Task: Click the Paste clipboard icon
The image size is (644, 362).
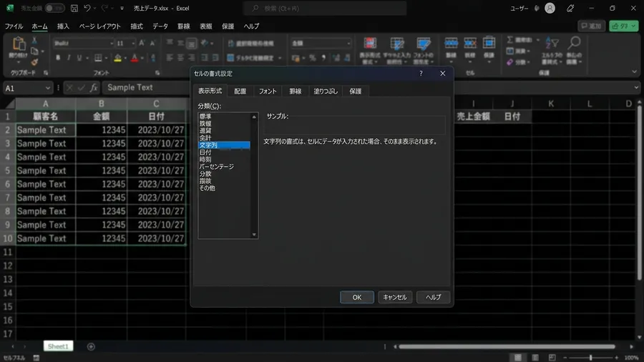Action: coord(18,44)
